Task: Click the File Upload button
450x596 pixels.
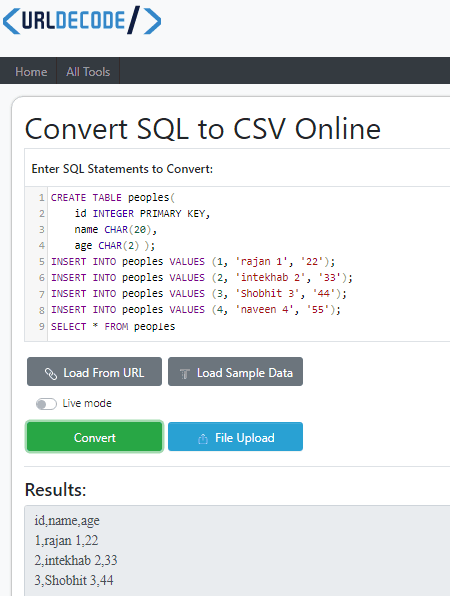Action: click(x=235, y=437)
